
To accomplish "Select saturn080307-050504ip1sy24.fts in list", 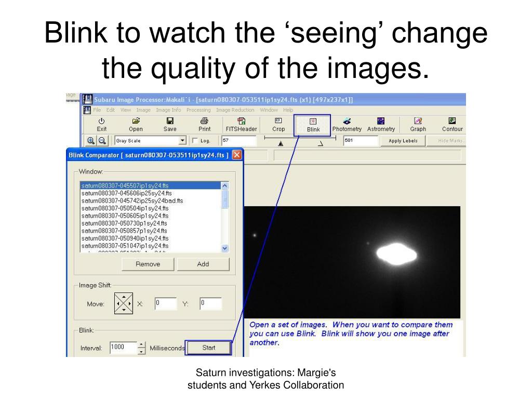I will [151, 208].
